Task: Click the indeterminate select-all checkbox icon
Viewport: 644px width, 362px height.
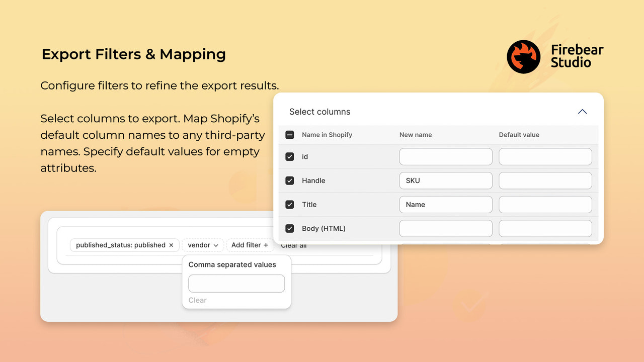Action: click(x=290, y=135)
